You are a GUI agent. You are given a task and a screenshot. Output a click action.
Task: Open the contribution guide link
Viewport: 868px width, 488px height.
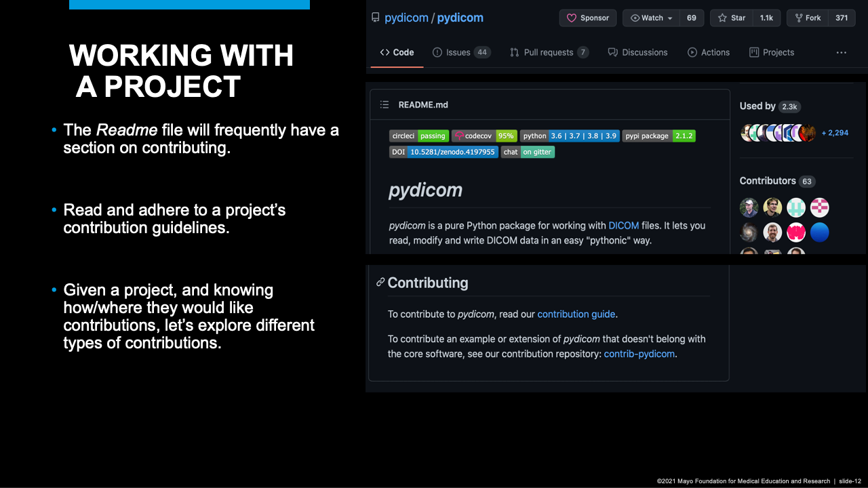click(576, 314)
